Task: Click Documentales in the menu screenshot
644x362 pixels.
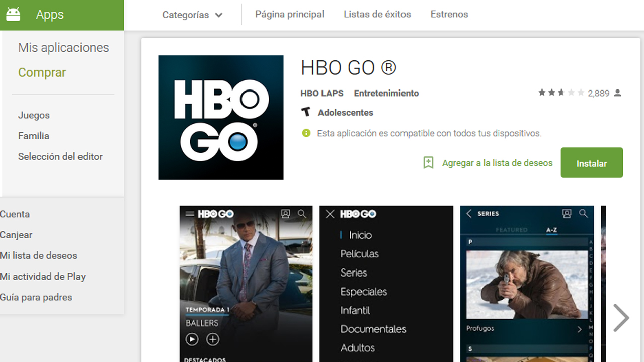Action: pyautogui.click(x=373, y=329)
